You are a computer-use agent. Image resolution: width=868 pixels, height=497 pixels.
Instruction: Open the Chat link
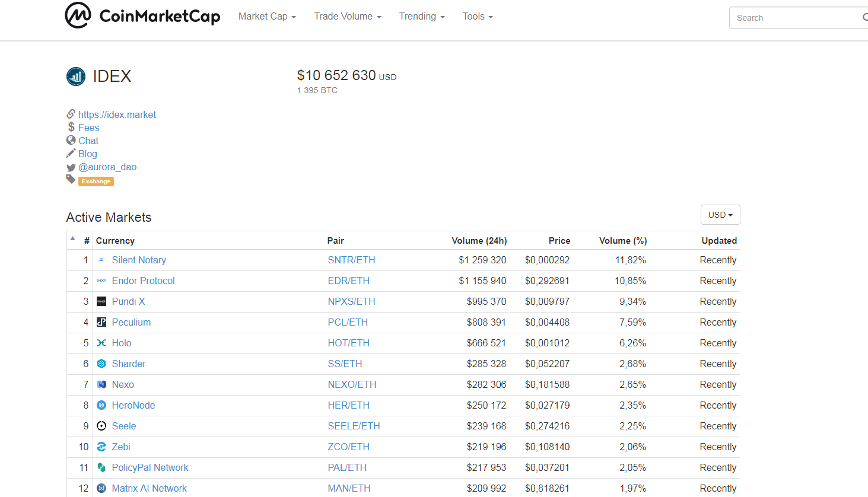click(88, 141)
